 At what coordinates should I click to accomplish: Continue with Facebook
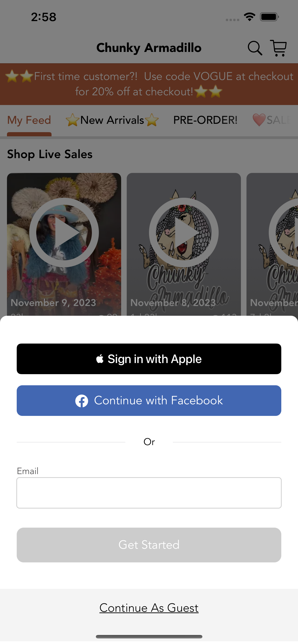pos(149,401)
